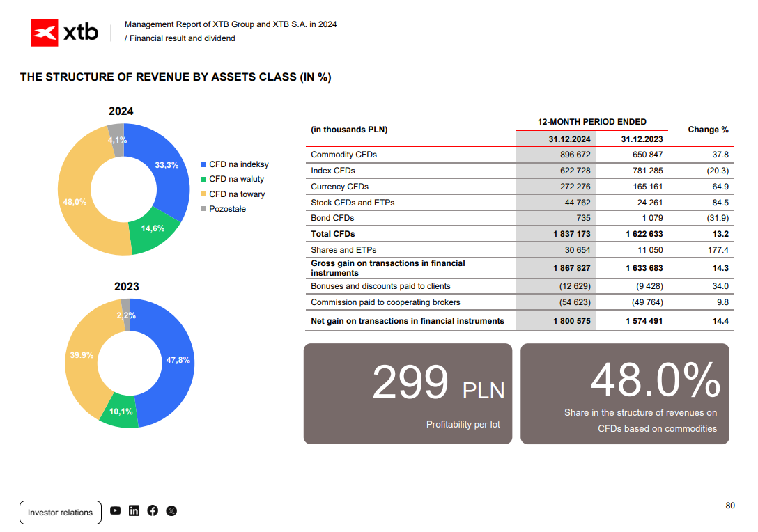Open the X (Twitter) social icon
Image resolution: width=758 pixels, height=532 pixels.
pos(171,510)
